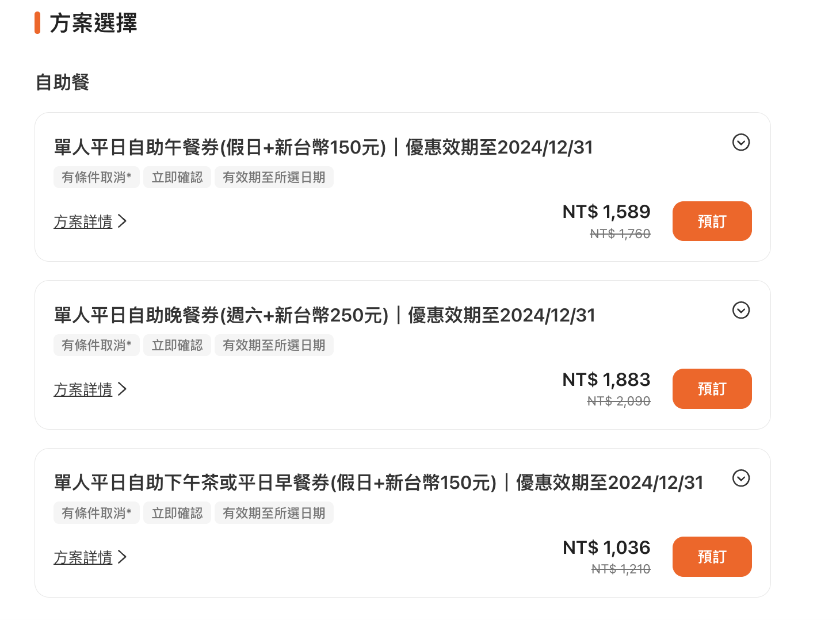Click 立即確認 tag on the lunch voucher

(177, 177)
